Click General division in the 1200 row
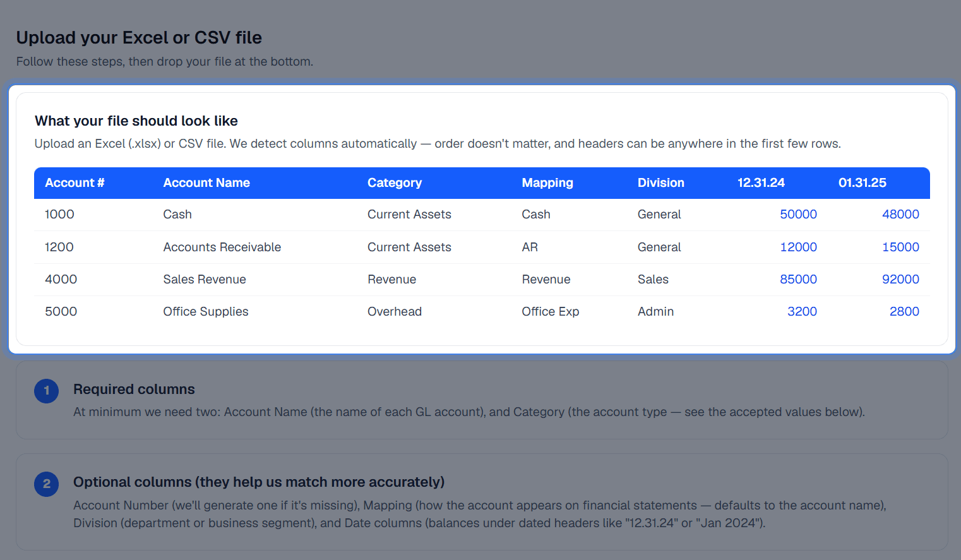 (x=659, y=247)
